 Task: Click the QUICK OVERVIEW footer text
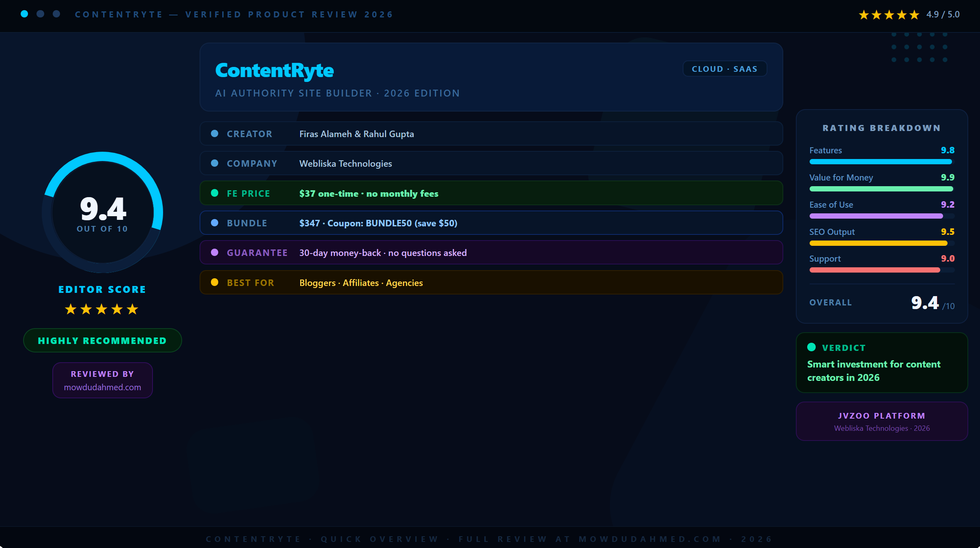pos(380,539)
